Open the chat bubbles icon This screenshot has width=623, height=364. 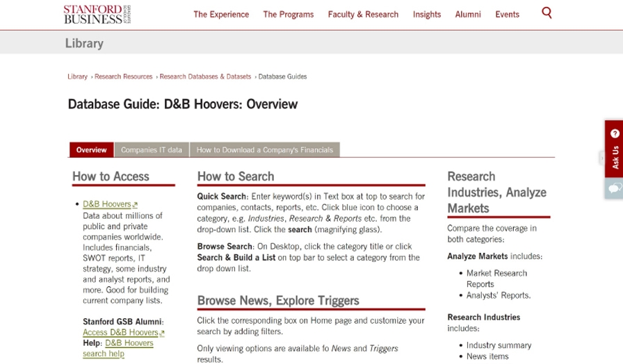pos(614,188)
